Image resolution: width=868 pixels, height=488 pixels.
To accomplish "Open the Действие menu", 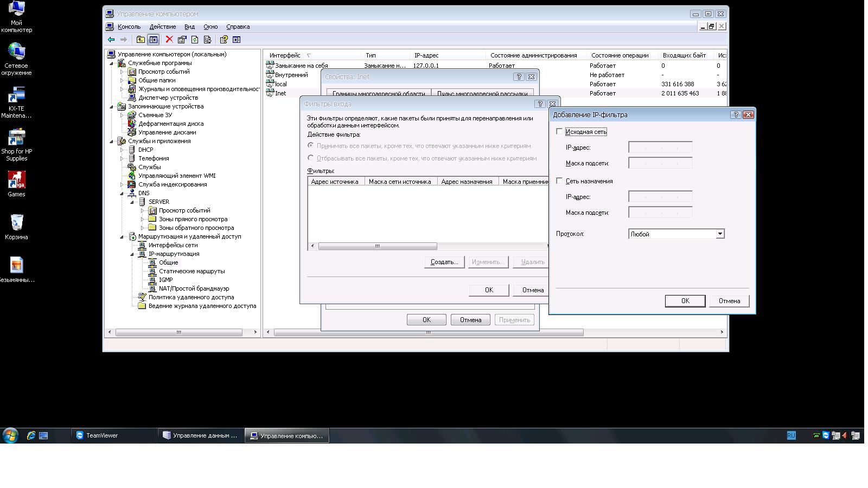I will pyautogui.click(x=162, y=27).
